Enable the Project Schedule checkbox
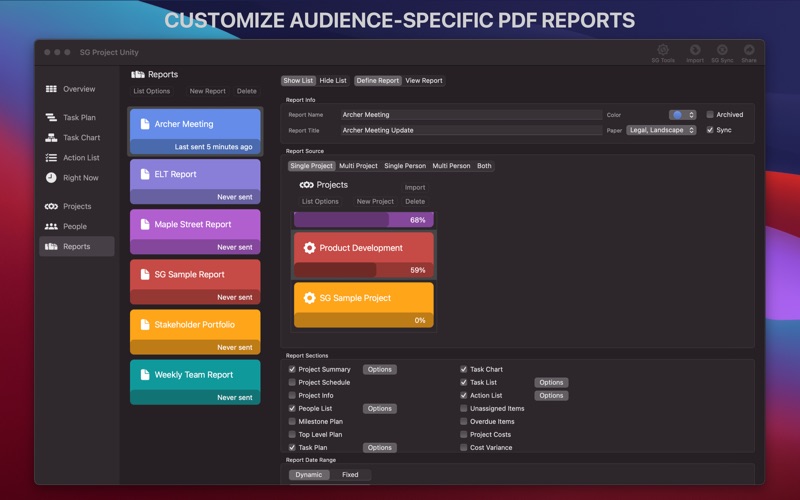The width and height of the screenshot is (800, 500). coord(292,382)
